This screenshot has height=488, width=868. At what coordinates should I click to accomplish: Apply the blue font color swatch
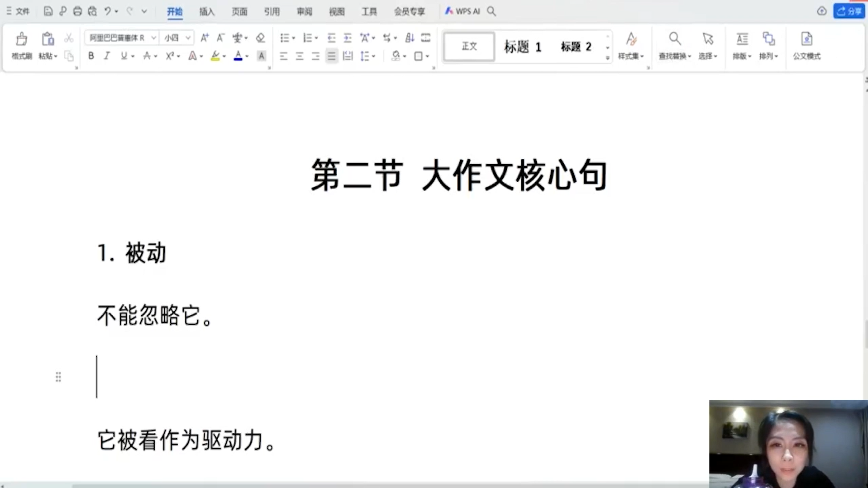coord(238,56)
